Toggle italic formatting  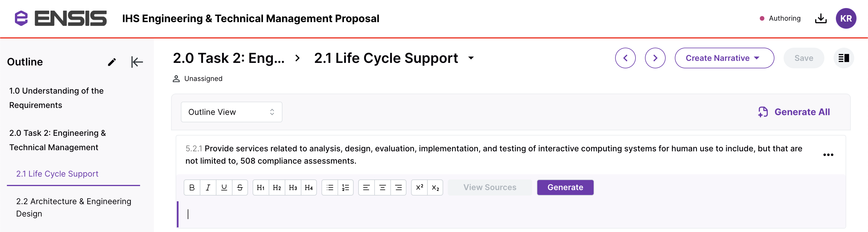(x=208, y=187)
